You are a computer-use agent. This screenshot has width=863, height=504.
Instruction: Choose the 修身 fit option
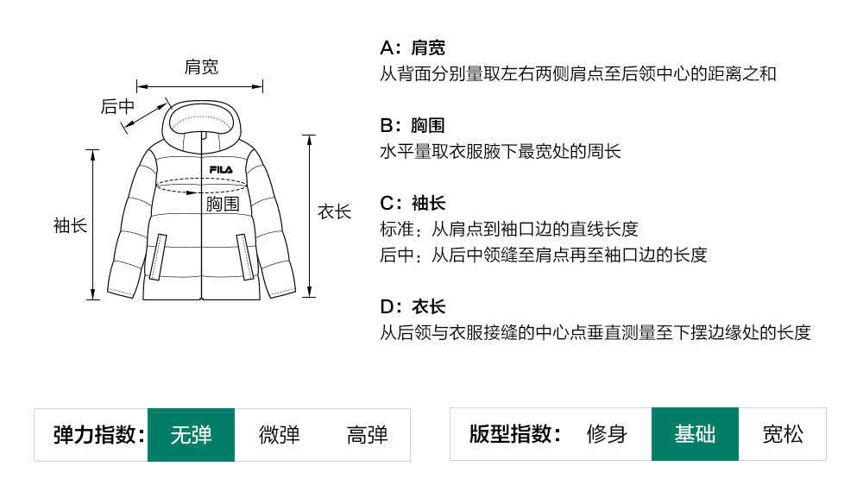point(607,434)
